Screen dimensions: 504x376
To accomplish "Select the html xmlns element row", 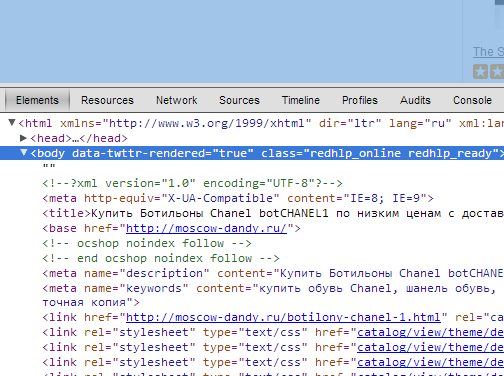I will [261, 123].
